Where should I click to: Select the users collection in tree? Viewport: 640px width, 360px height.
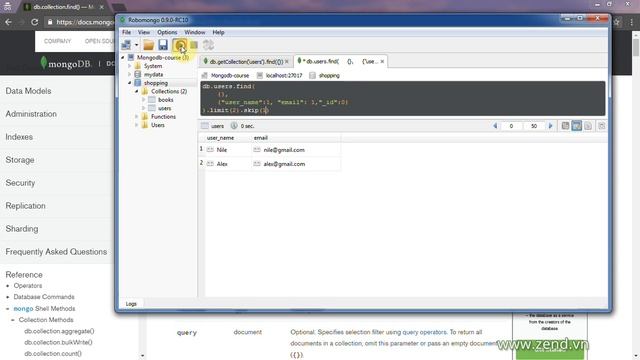tap(164, 108)
